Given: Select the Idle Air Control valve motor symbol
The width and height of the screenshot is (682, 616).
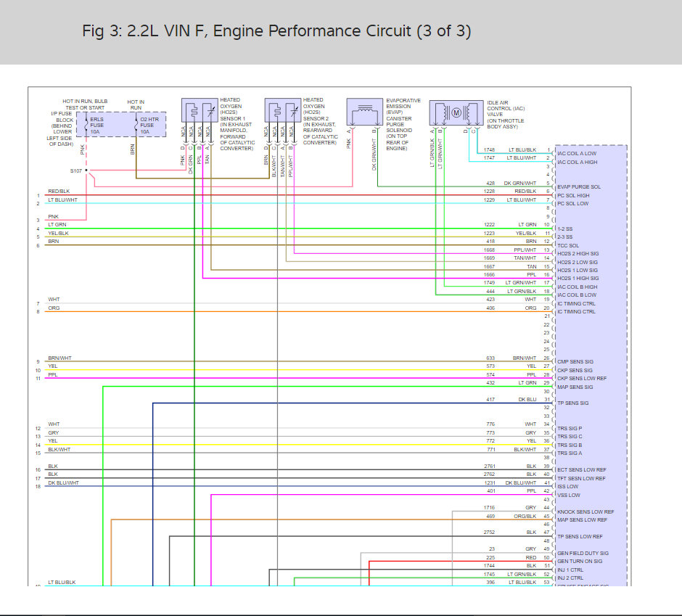Looking at the screenshot, I should pyautogui.click(x=456, y=112).
